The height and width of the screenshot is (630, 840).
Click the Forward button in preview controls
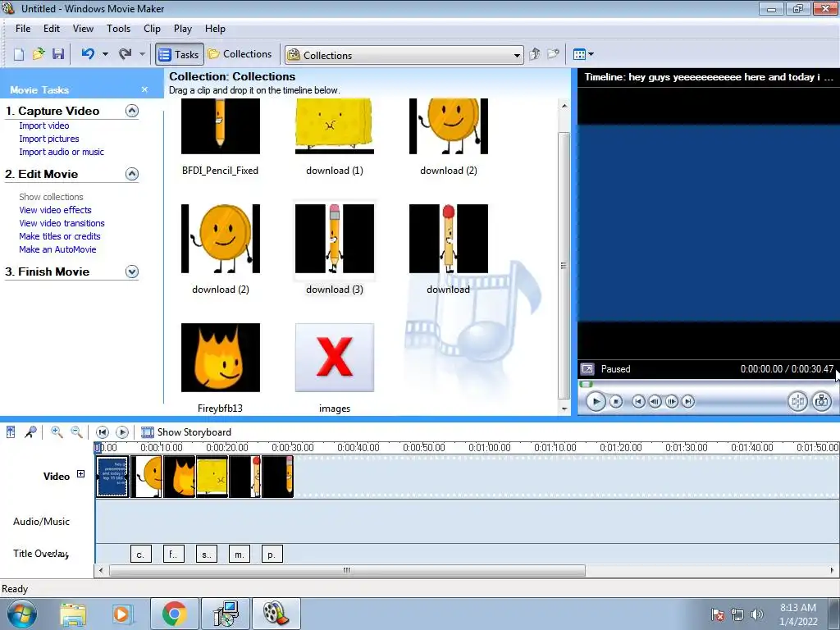click(x=688, y=401)
